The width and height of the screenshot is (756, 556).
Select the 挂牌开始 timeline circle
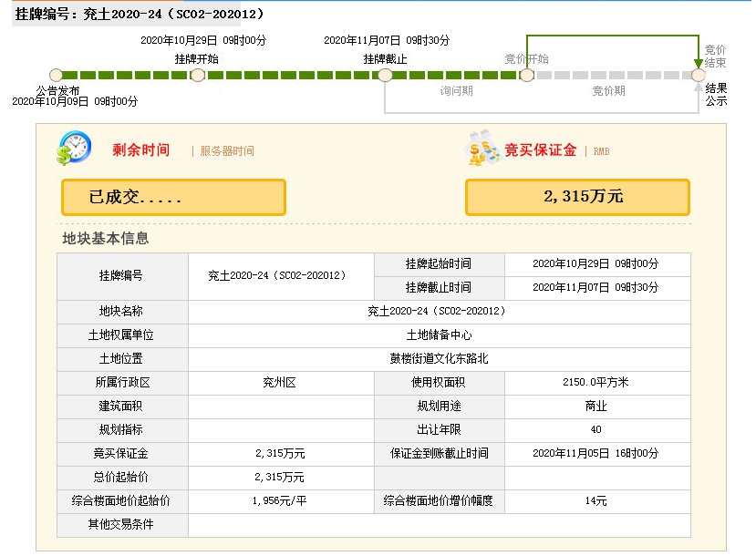pos(197,75)
